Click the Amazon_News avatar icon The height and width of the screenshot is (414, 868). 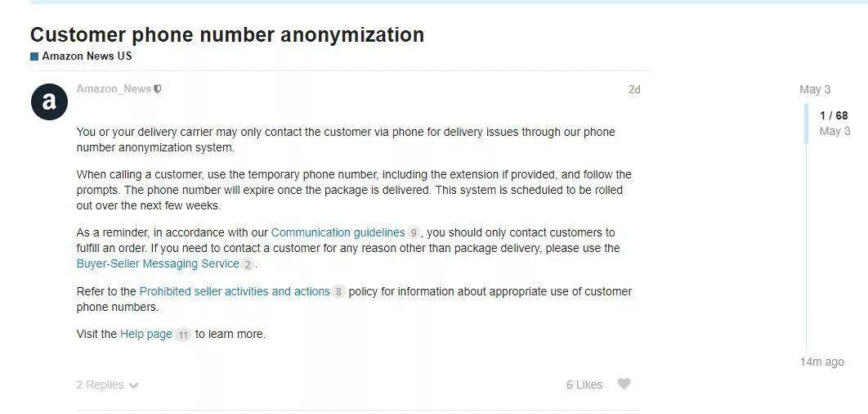coord(49,101)
